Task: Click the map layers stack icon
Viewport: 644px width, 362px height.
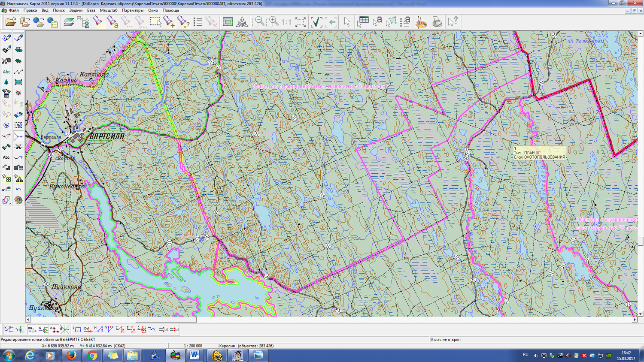Action: pos(69,22)
